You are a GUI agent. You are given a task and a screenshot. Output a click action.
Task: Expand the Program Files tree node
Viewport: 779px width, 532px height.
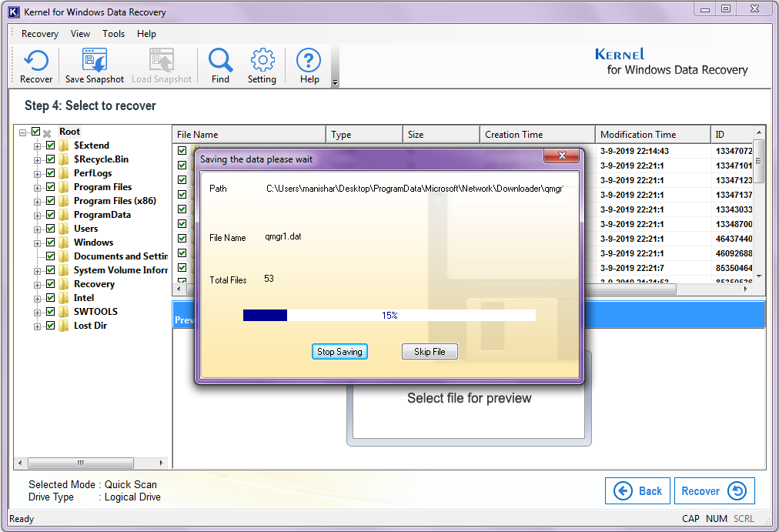pyautogui.click(x=37, y=189)
